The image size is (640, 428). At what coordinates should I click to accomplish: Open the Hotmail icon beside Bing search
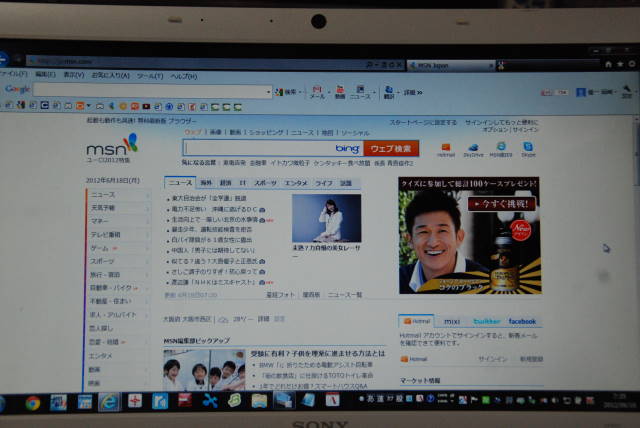446,150
